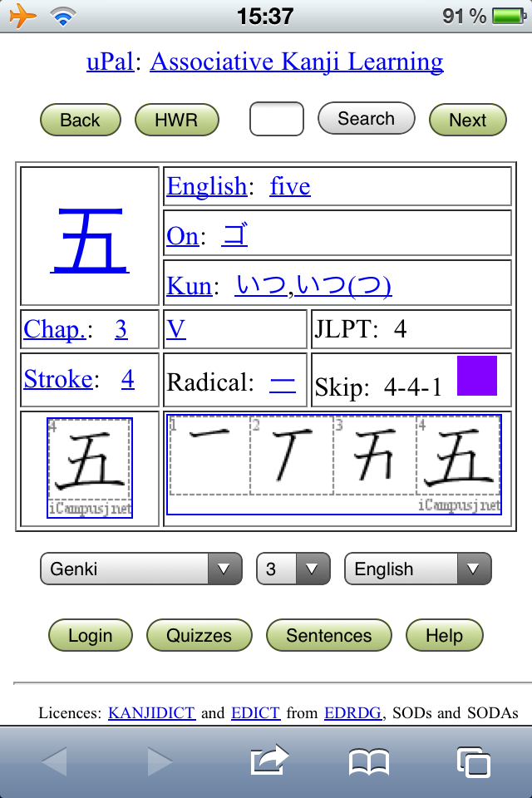The height and width of the screenshot is (798, 532).
Task: Open the EDRDG link
Action: click(352, 713)
